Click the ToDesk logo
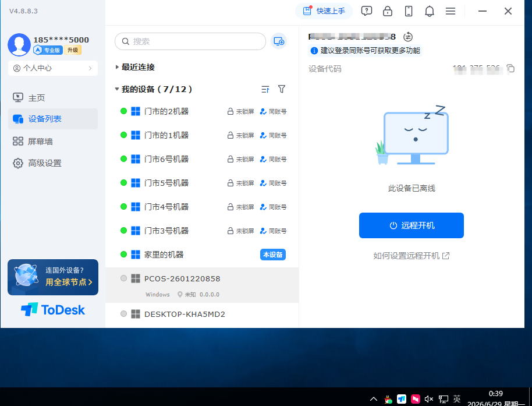 [53, 309]
